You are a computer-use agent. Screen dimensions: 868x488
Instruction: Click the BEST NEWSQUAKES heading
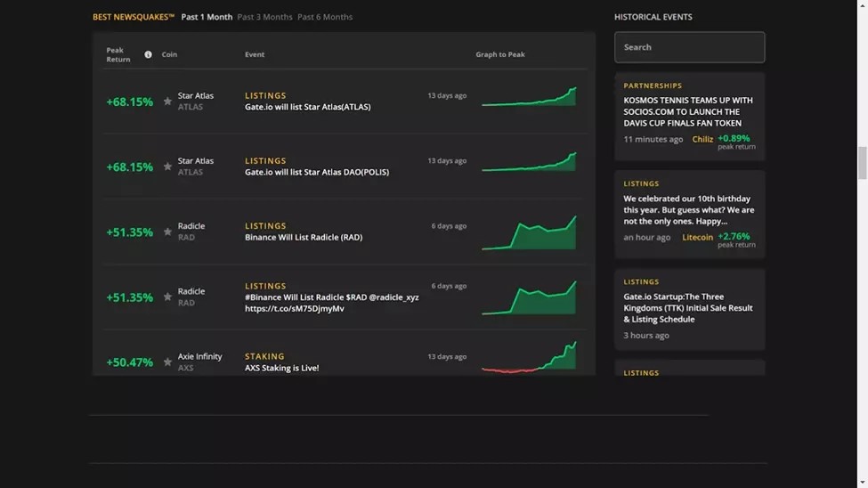[134, 17]
